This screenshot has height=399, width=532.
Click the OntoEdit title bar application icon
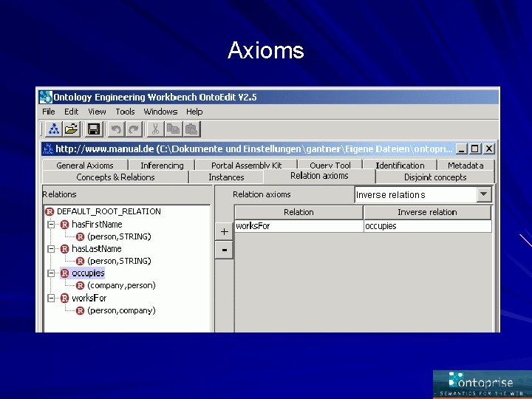click(46, 97)
